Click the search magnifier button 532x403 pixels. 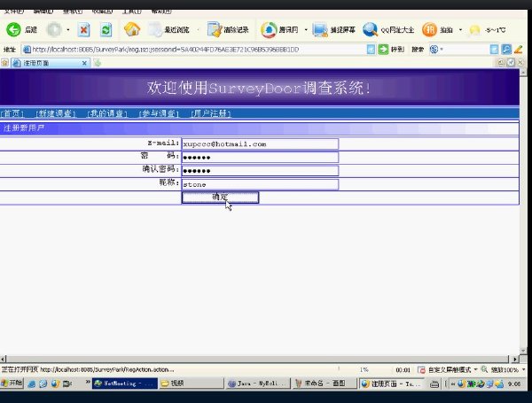tap(506, 50)
